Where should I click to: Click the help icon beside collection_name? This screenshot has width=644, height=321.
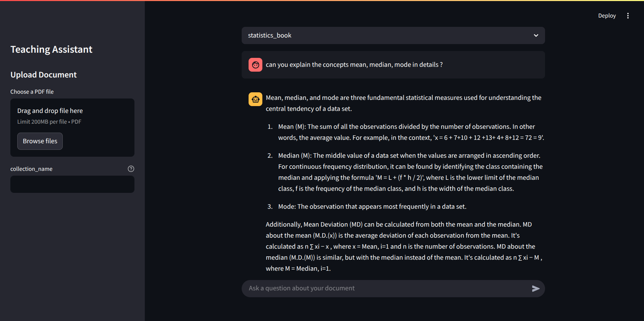click(x=131, y=169)
